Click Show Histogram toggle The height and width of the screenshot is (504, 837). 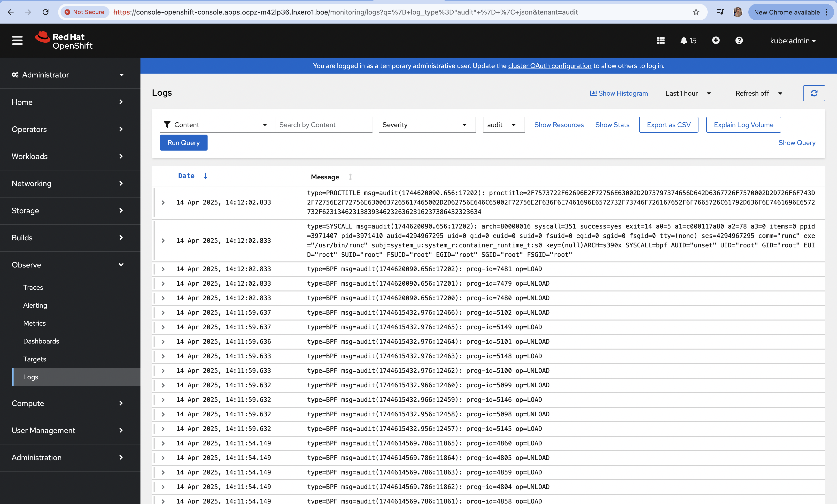click(619, 93)
